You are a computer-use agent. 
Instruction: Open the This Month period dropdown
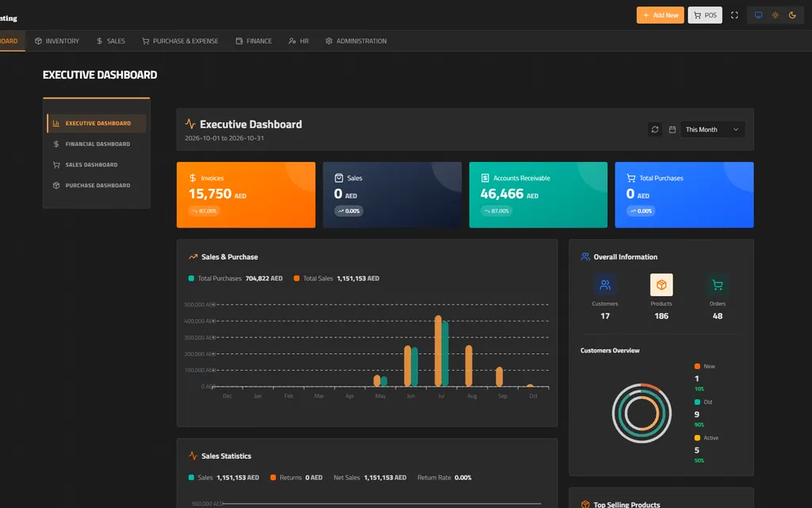[x=712, y=129]
